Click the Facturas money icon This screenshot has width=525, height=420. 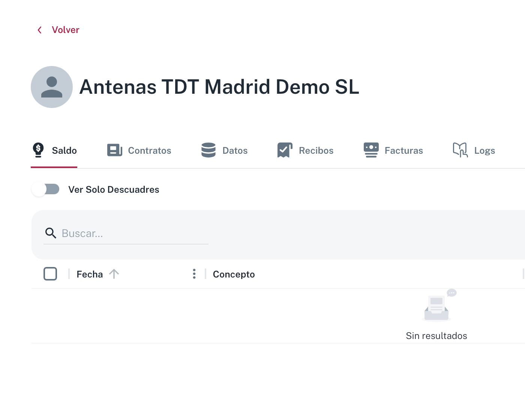click(371, 150)
